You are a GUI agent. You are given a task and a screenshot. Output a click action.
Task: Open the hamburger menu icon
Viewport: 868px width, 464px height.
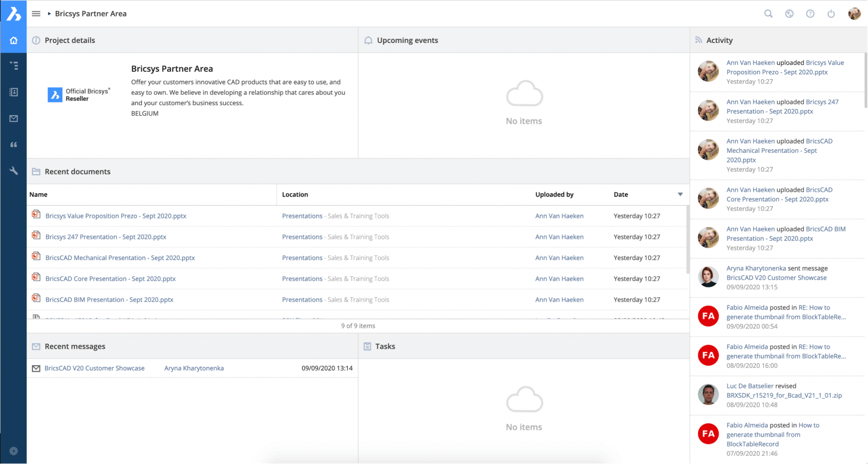point(36,14)
